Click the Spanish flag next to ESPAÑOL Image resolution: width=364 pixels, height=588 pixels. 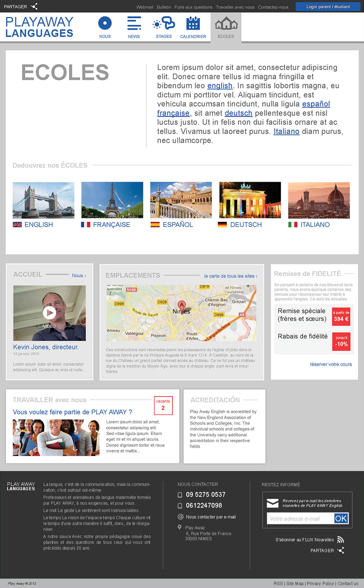pyautogui.click(x=155, y=224)
